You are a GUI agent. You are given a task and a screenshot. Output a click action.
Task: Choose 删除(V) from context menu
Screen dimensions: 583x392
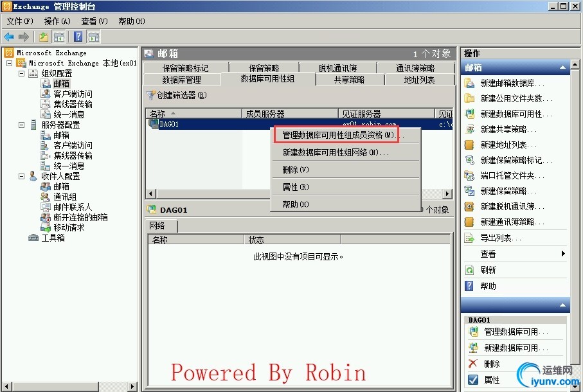coord(346,170)
